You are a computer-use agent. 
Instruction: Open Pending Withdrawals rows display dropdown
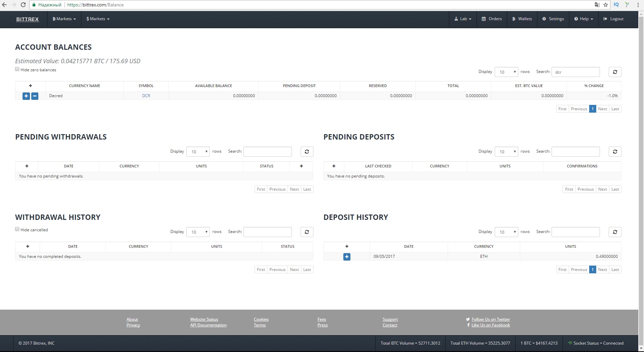[198, 152]
